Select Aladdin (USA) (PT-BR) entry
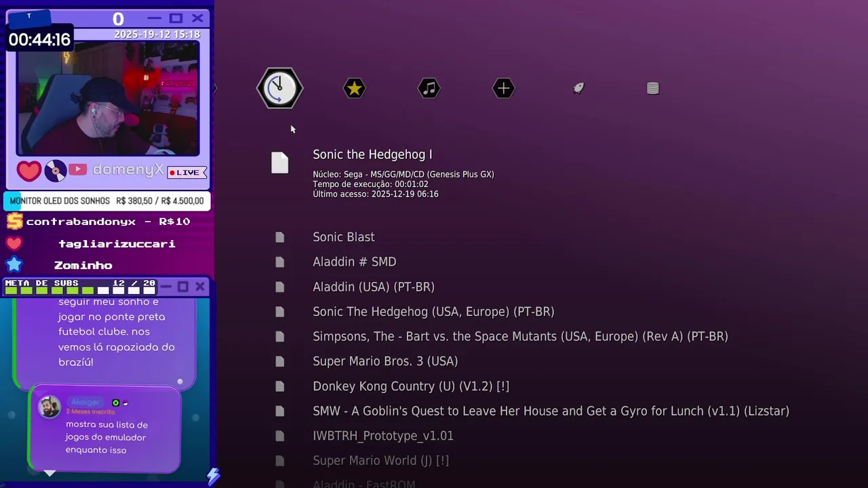Viewport: 868px width, 488px height. 374,287
